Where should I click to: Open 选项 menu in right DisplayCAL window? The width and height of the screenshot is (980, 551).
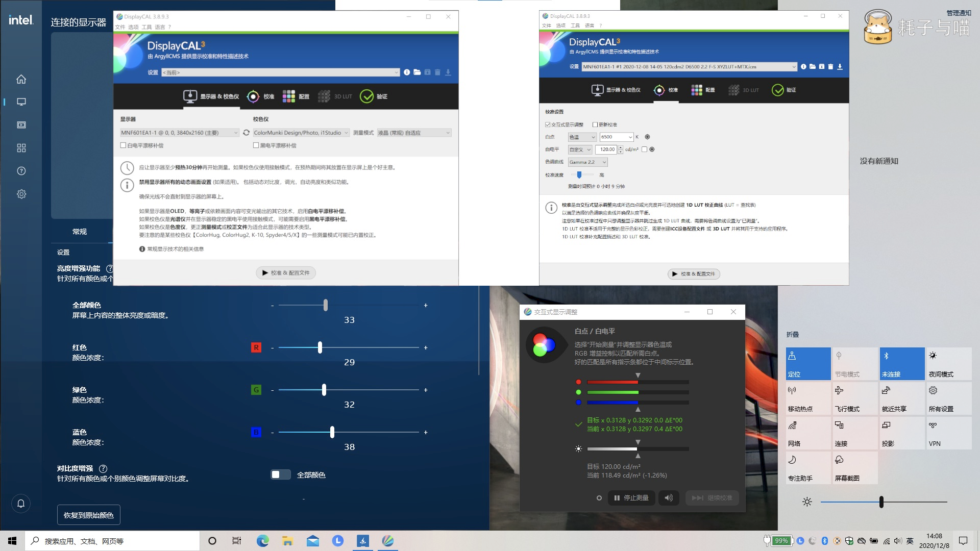click(x=560, y=26)
